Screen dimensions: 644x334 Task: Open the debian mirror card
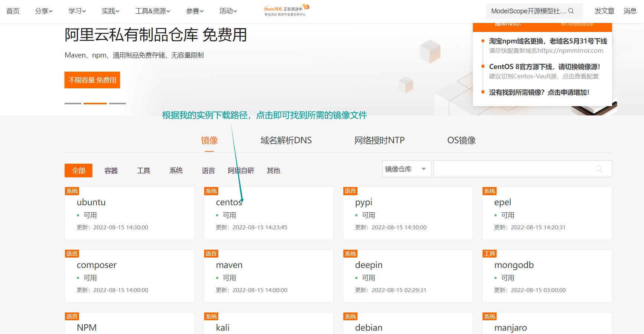pos(408,323)
